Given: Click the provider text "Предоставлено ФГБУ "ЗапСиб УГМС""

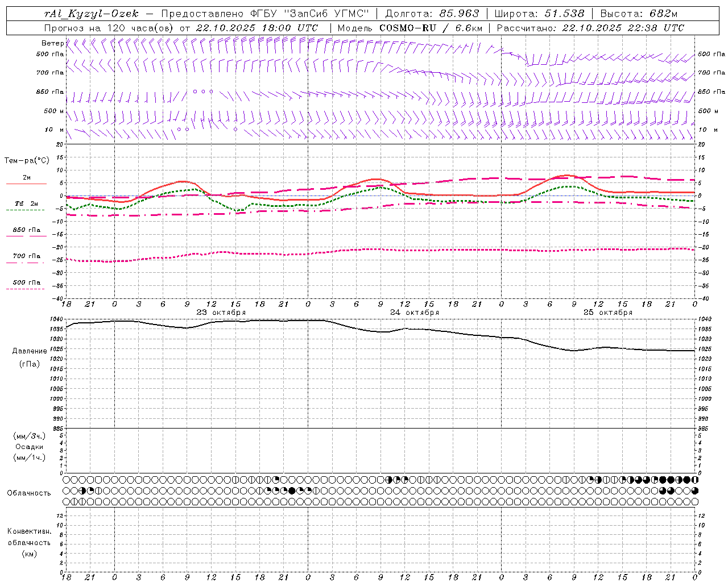Looking at the screenshot, I should (266, 14).
